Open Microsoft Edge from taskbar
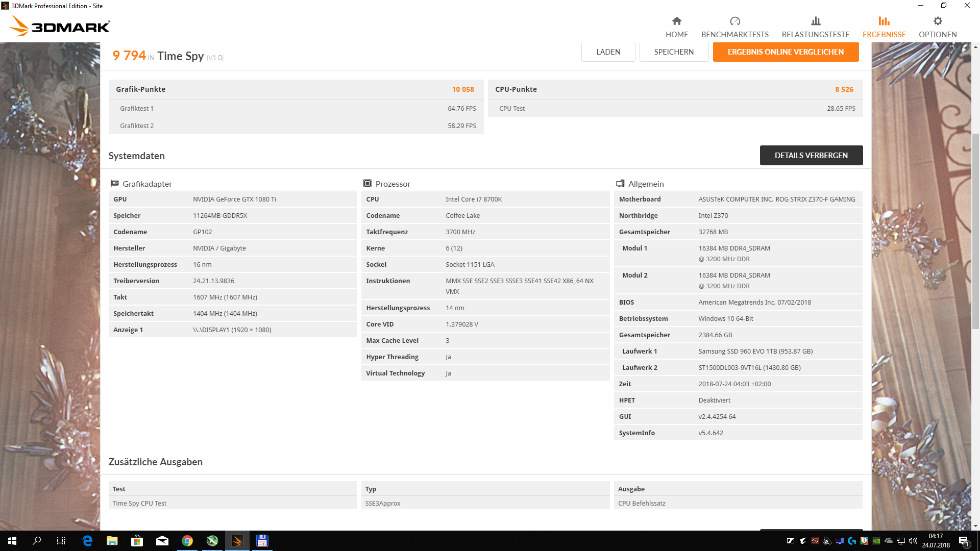 [87, 541]
